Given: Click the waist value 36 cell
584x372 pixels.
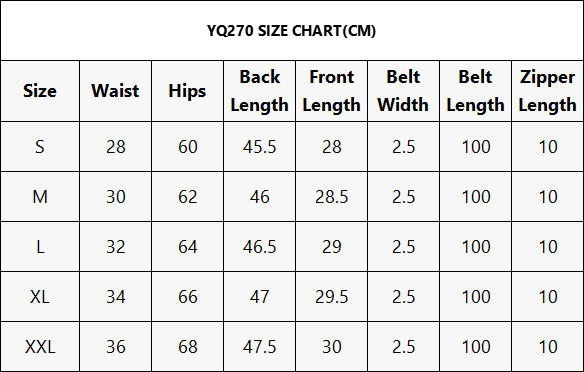Looking at the screenshot, I should 115,347.
